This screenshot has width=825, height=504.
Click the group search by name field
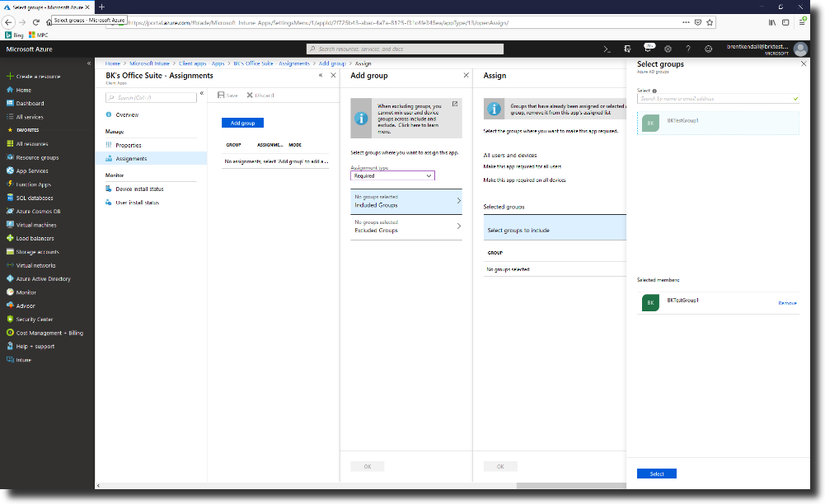click(x=714, y=99)
